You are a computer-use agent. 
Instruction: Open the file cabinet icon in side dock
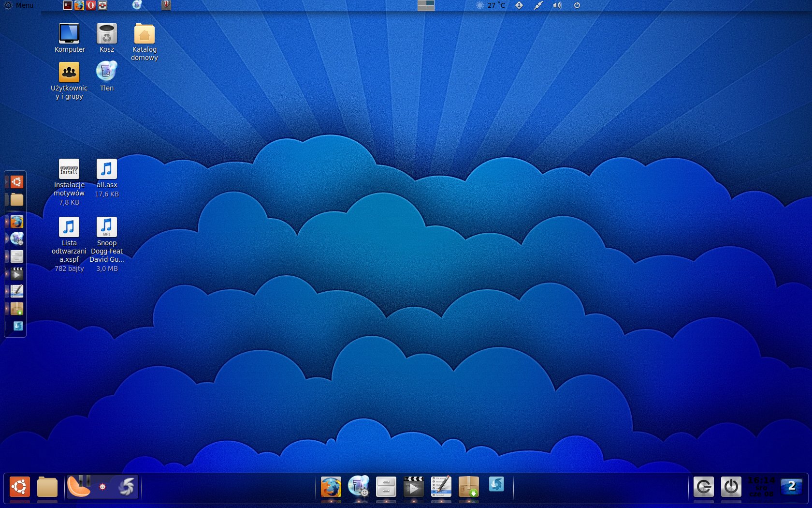point(17,256)
